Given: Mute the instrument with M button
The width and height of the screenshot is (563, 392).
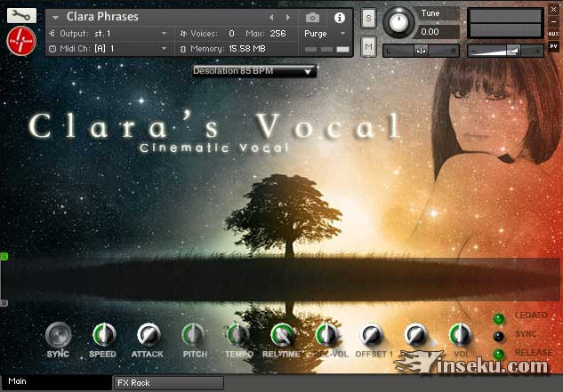Looking at the screenshot, I should [x=368, y=45].
